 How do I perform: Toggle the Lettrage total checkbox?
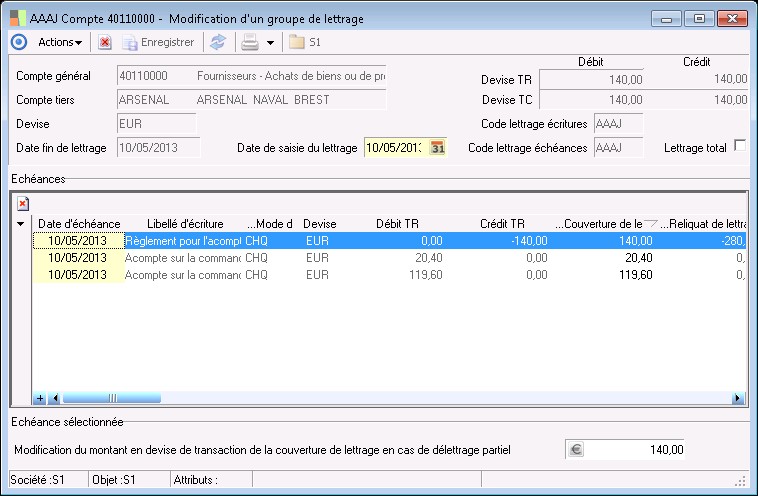(x=740, y=146)
